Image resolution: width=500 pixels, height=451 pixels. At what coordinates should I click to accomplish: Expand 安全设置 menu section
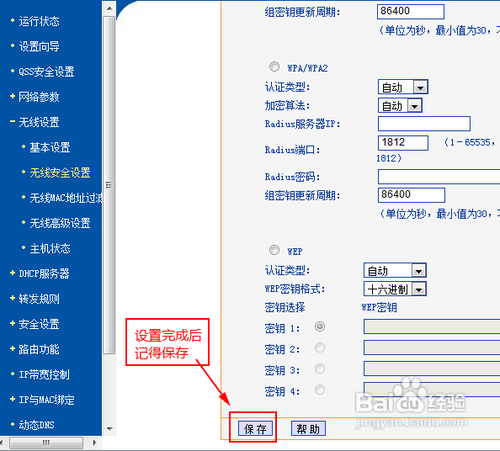pyautogui.click(x=39, y=324)
